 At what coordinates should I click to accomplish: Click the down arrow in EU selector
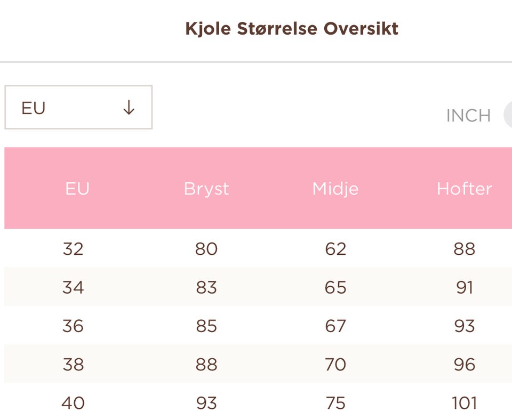129,108
